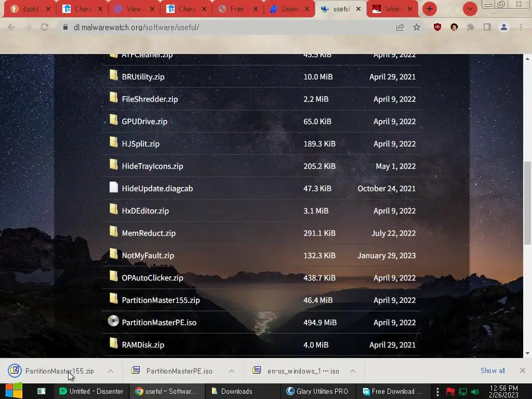Expand options for PartitionMasterPE.iso download

[232, 371]
